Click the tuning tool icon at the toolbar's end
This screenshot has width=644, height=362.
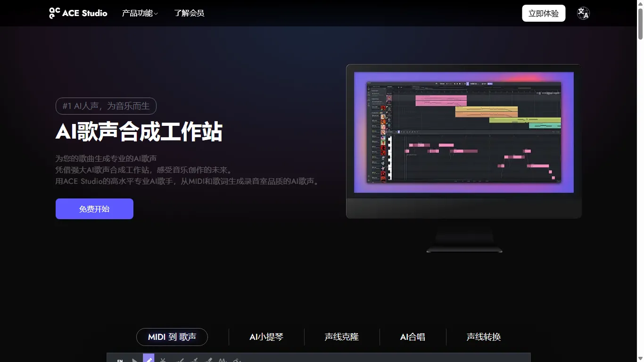[237, 361]
